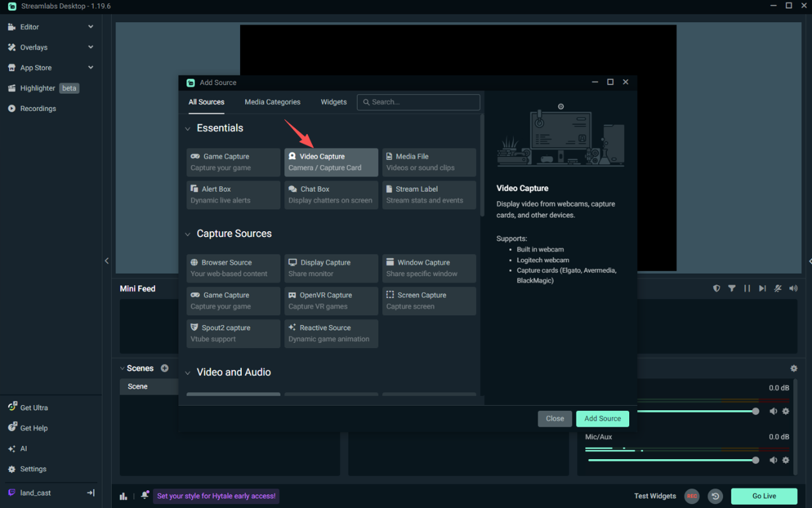Click the Close button in Add Source
812x508 pixels.
tap(555, 418)
